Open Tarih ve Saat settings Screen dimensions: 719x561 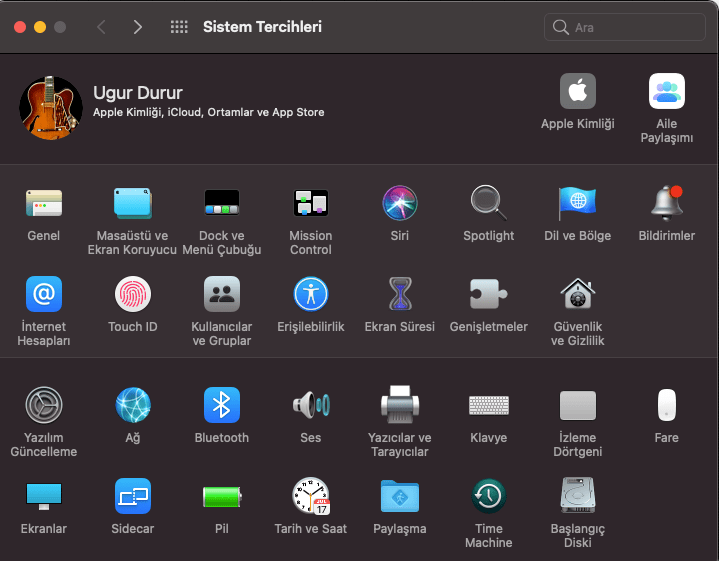pos(310,496)
